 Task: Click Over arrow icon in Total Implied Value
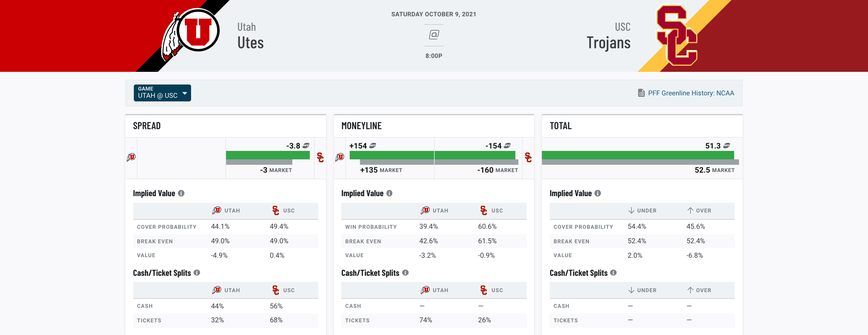(x=690, y=211)
